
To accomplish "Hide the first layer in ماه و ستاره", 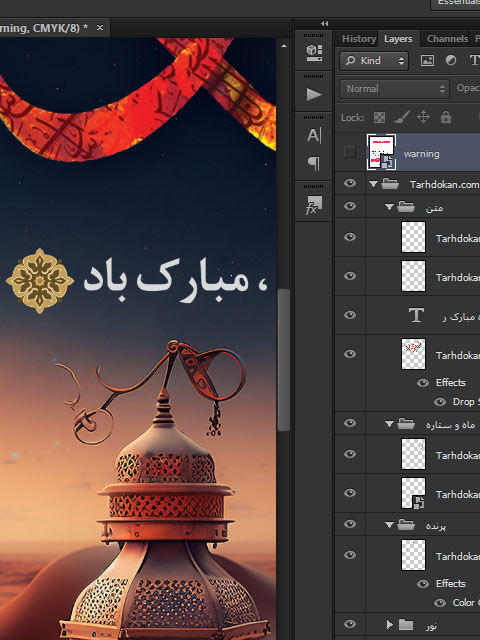I will click(x=350, y=454).
